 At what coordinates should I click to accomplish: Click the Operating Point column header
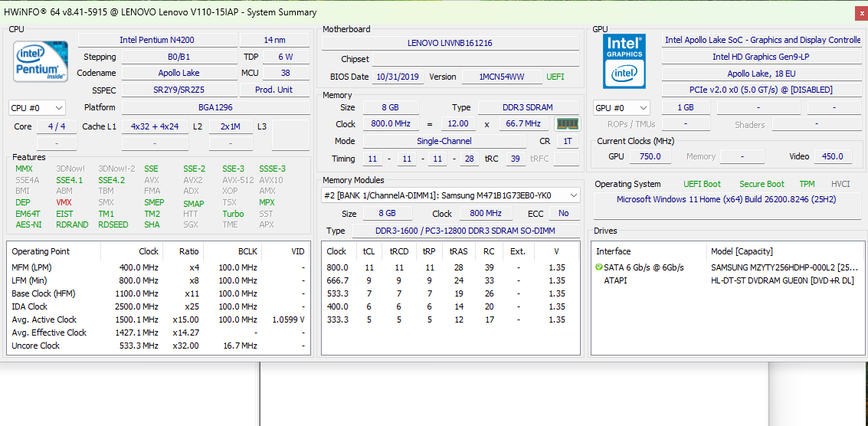pyautogui.click(x=54, y=251)
